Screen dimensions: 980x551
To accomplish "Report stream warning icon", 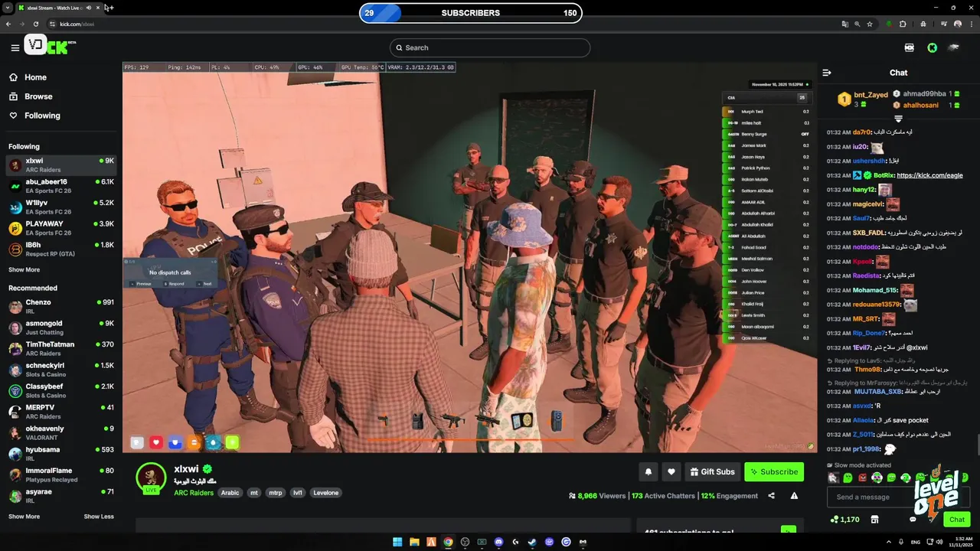I will [794, 496].
